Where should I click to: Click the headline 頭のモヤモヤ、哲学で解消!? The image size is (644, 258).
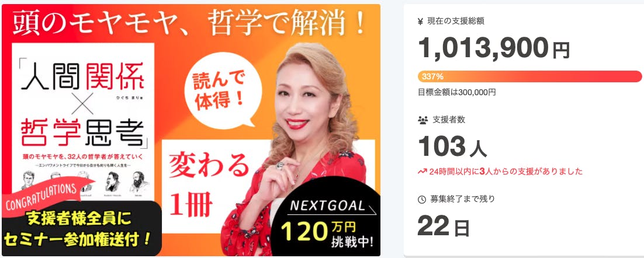point(191,22)
